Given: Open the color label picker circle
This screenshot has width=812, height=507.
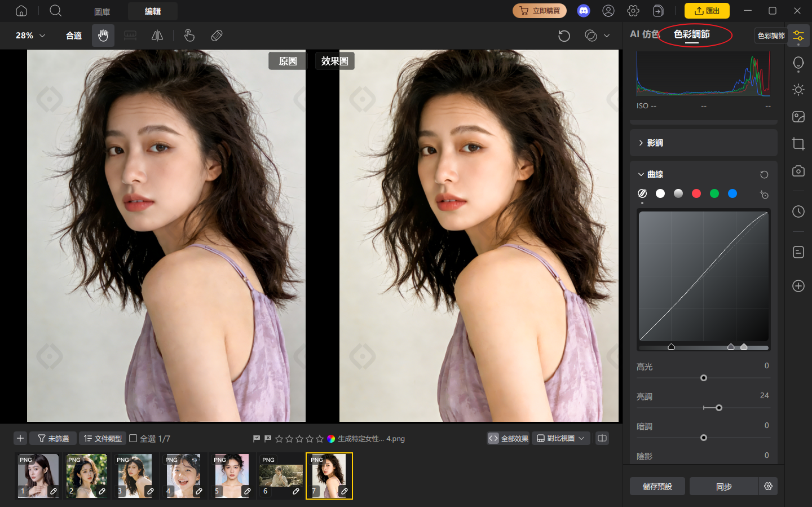Looking at the screenshot, I should [331, 438].
